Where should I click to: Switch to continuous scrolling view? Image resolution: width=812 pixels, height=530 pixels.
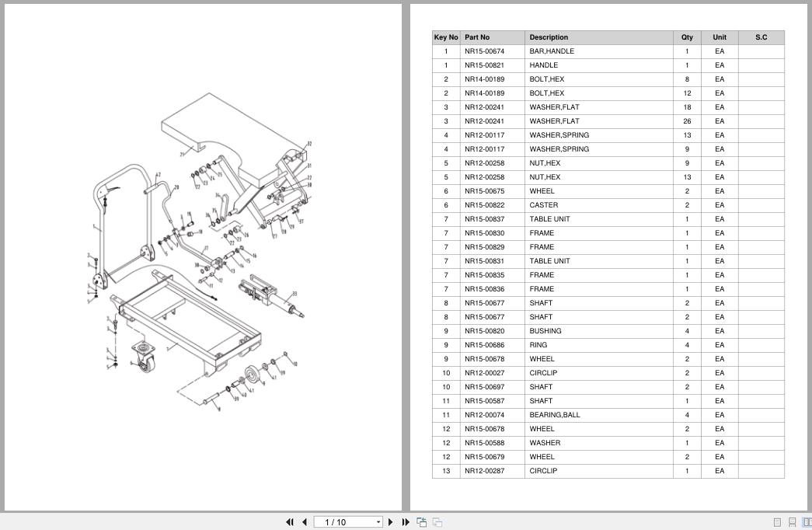[x=792, y=521]
